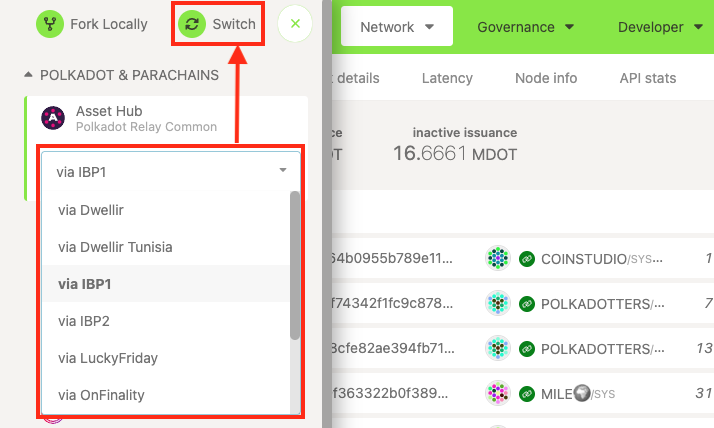Click hash 4b0955b789e11
This screenshot has width=714, height=428.
[x=393, y=258]
